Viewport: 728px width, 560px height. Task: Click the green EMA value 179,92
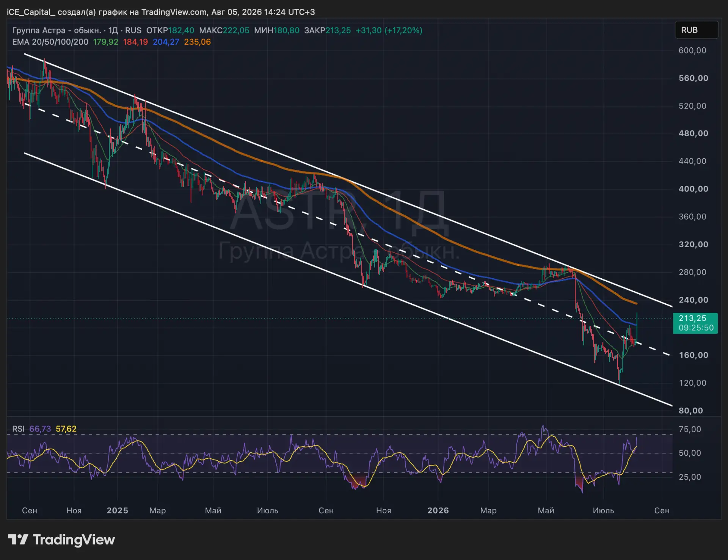(106, 42)
